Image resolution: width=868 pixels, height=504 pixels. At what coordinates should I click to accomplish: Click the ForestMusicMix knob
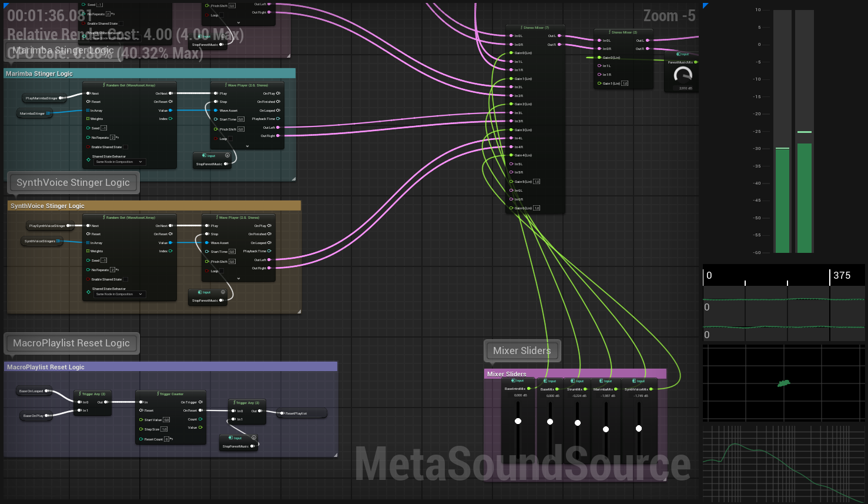tap(682, 75)
